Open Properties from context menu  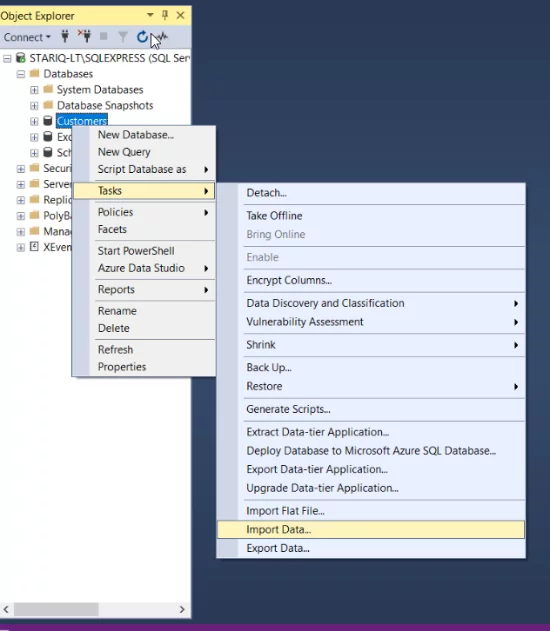[x=144, y=367]
